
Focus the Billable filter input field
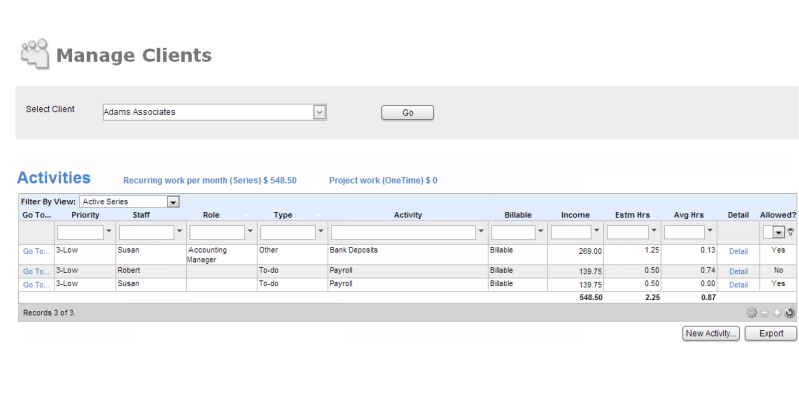[x=514, y=232]
